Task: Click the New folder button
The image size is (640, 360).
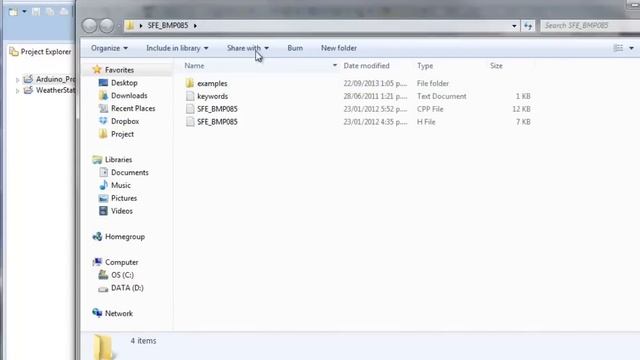Action: 339,48
